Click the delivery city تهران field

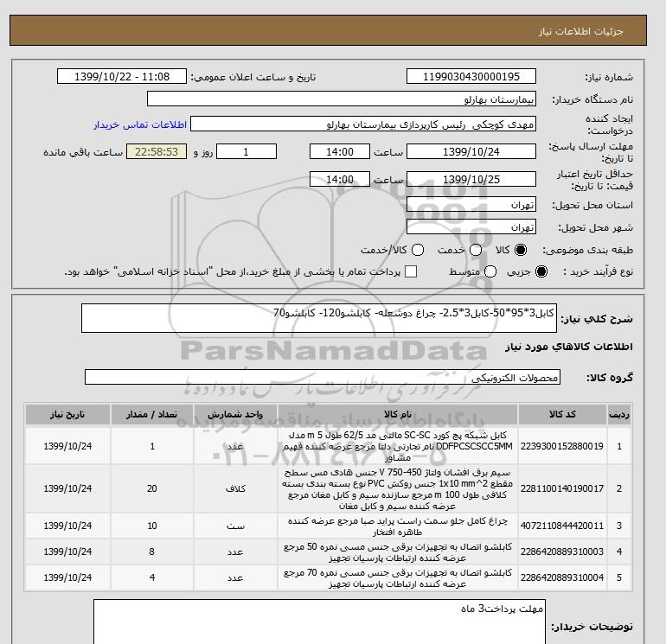pyautogui.click(x=471, y=227)
